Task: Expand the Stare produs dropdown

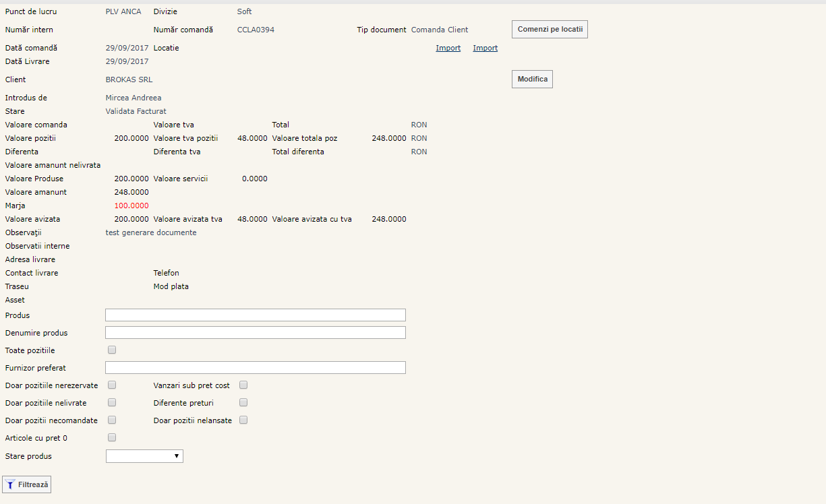Action: point(144,456)
